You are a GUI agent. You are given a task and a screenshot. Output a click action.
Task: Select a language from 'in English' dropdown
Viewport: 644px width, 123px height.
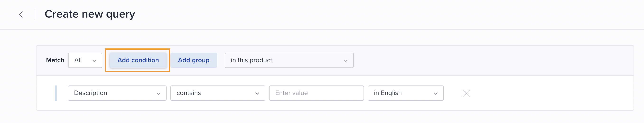coord(406,93)
